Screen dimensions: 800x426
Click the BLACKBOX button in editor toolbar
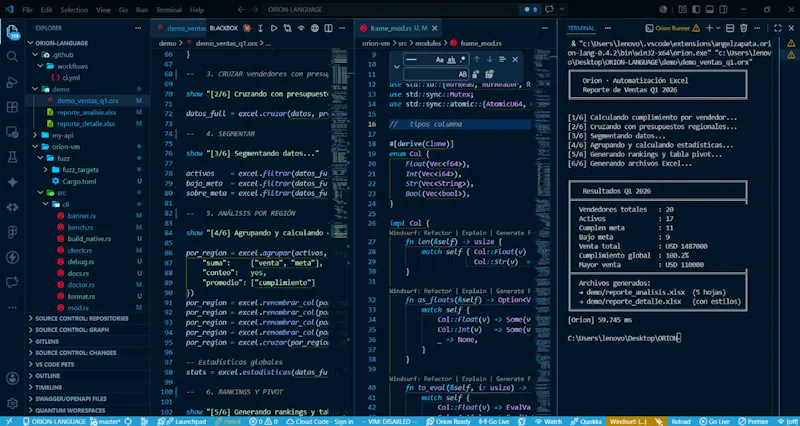[223, 29]
